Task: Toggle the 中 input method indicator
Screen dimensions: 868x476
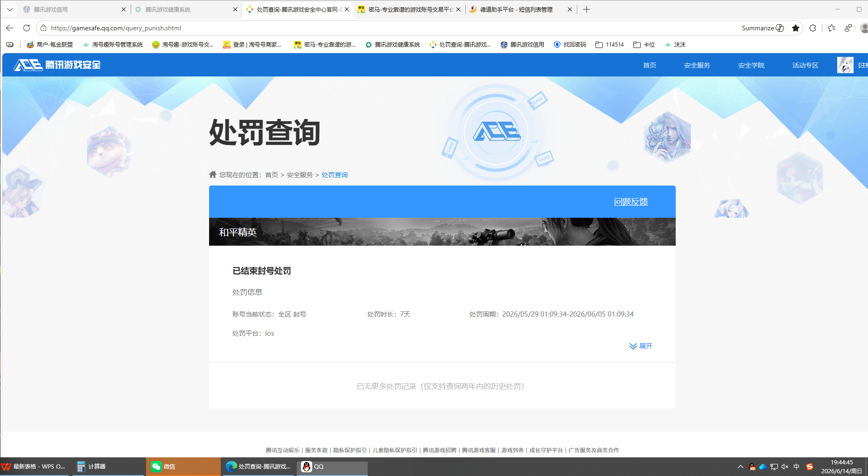Action: click(796, 467)
